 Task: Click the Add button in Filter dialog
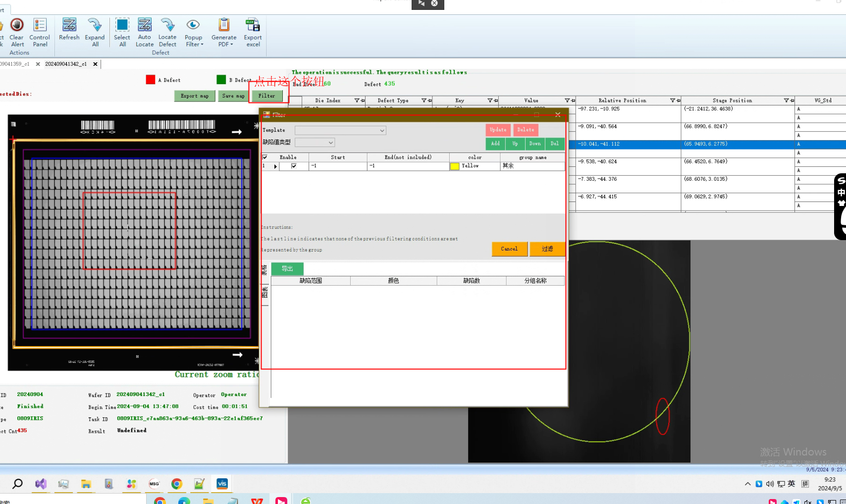495,144
